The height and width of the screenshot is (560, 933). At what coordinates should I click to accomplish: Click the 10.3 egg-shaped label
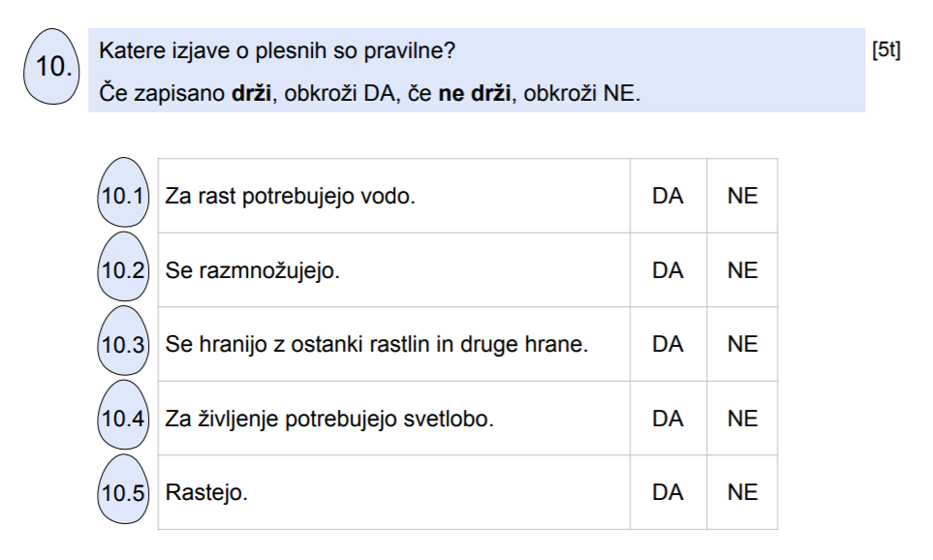(x=123, y=341)
